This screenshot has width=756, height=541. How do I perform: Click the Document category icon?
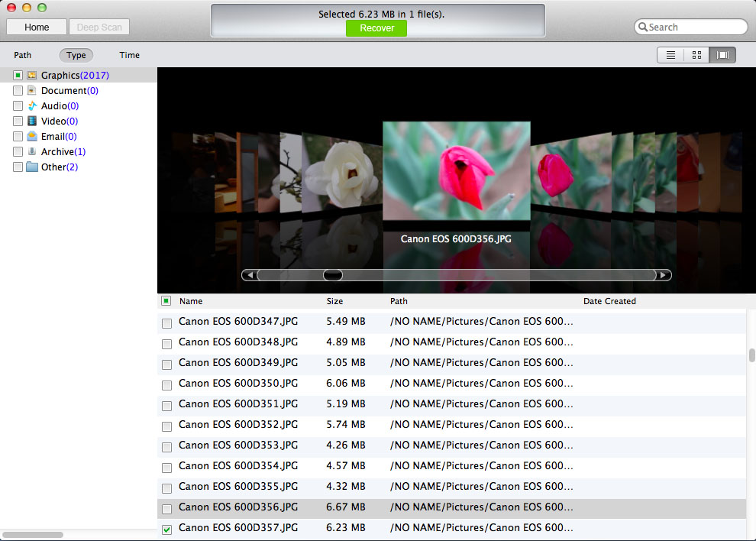pyautogui.click(x=32, y=90)
